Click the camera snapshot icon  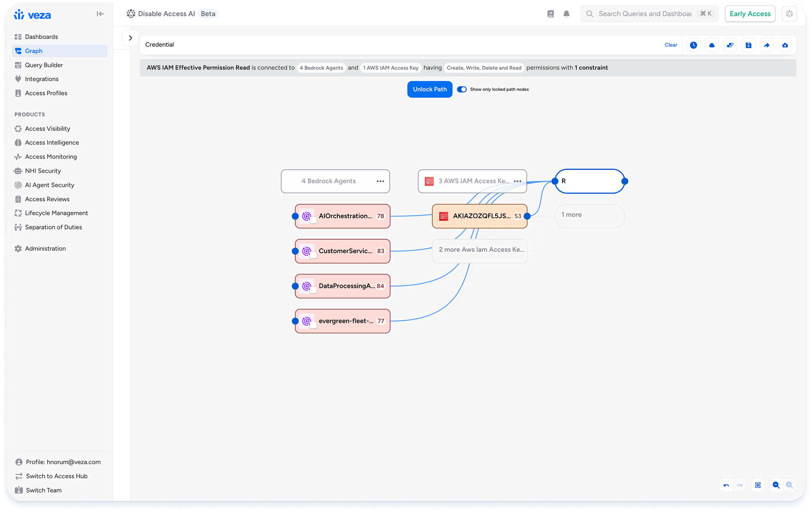(x=785, y=45)
